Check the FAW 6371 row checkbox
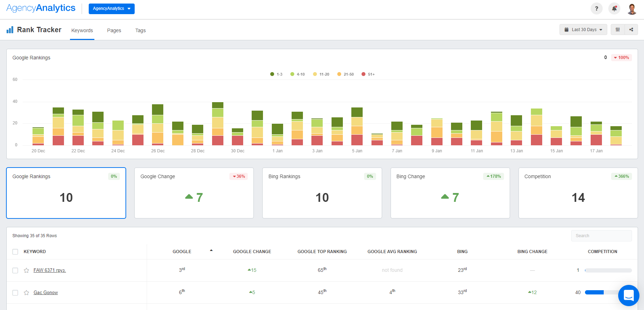Viewport: 644px width, 310px height. [15, 270]
